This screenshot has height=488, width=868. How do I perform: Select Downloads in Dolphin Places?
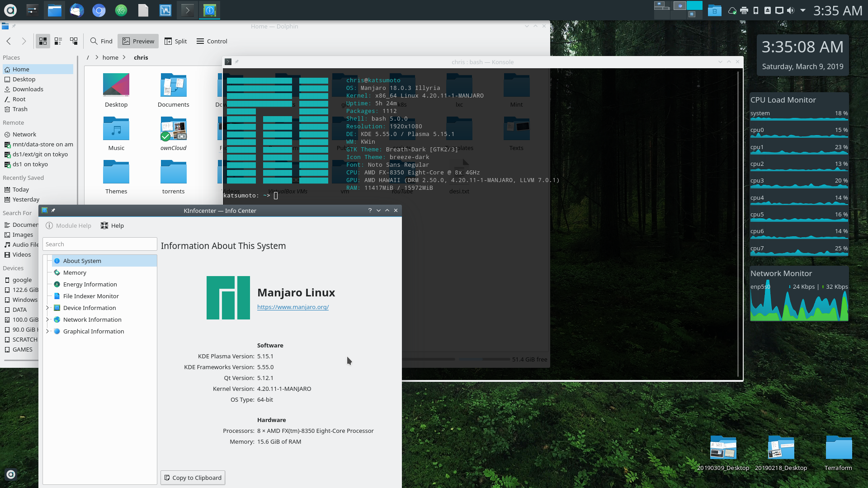[38, 89]
